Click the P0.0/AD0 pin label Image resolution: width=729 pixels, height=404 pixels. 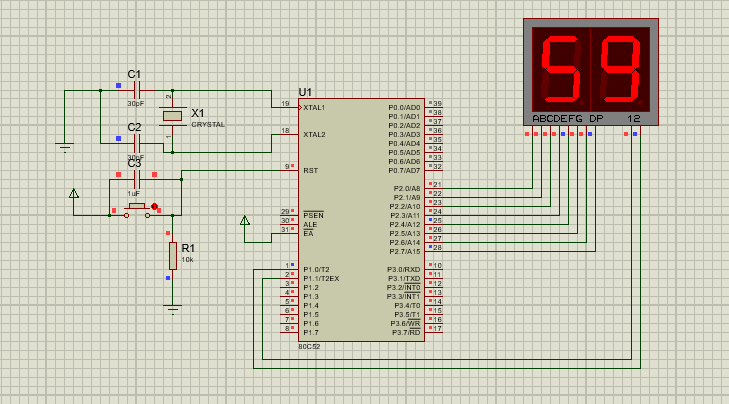(x=404, y=107)
